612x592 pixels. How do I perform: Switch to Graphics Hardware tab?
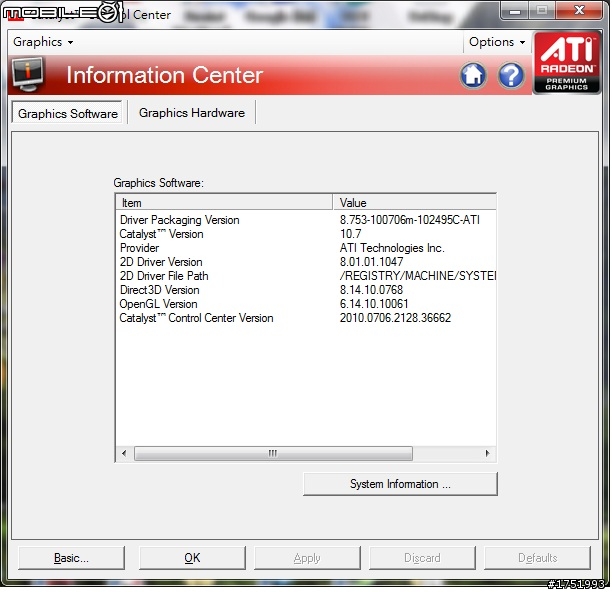point(192,113)
